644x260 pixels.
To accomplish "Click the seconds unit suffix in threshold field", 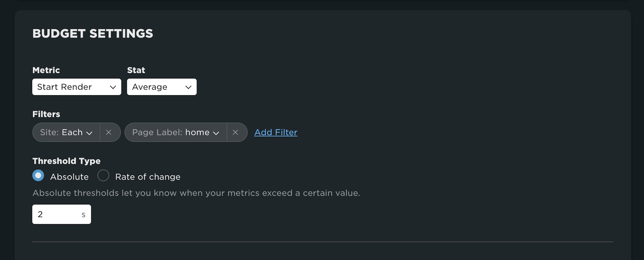I will [83, 215].
